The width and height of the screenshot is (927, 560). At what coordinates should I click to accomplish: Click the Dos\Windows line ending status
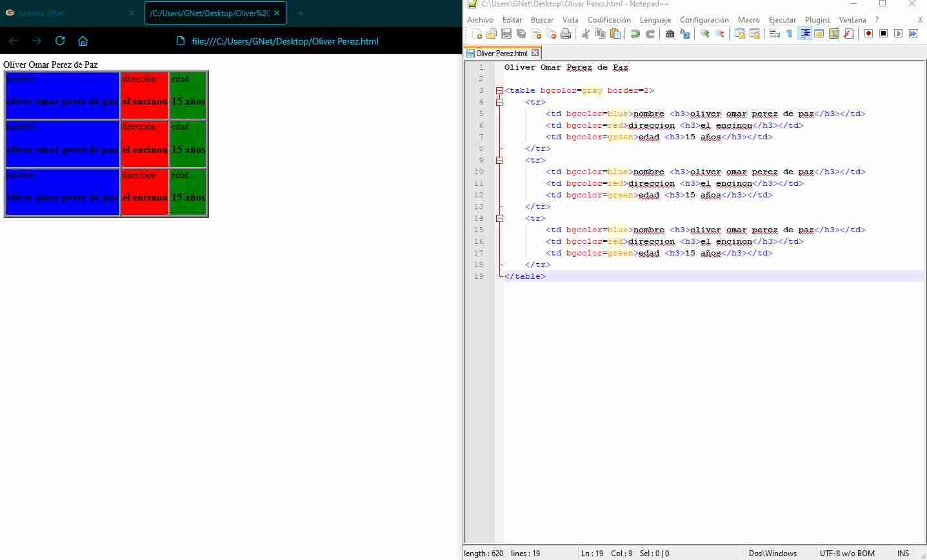773,554
